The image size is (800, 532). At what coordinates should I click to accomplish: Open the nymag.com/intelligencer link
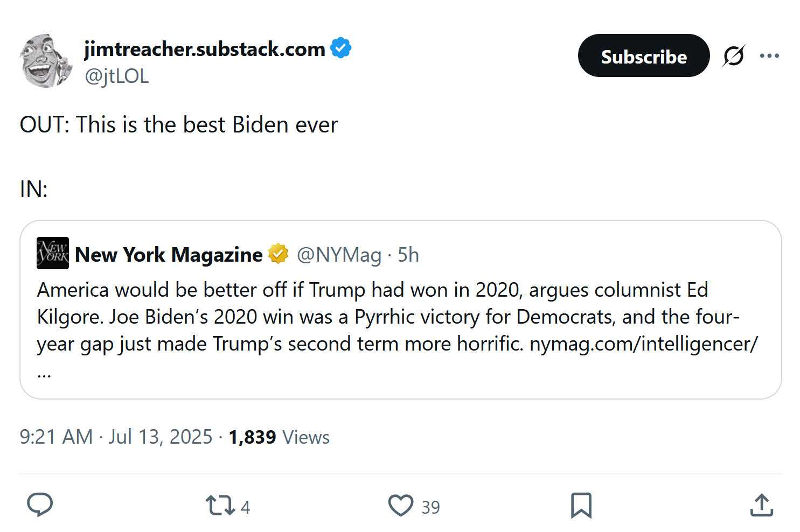coord(643,344)
